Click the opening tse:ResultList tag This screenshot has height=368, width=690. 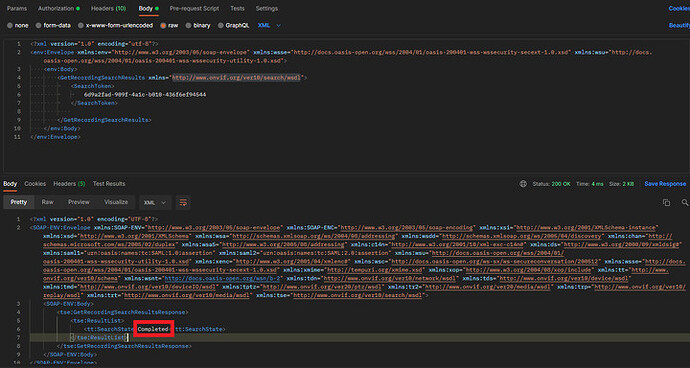coord(97,321)
